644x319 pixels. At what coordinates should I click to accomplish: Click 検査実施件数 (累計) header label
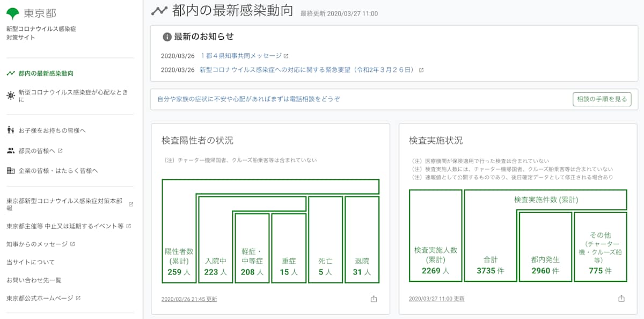pyautogui.click(x=546, y=200)
